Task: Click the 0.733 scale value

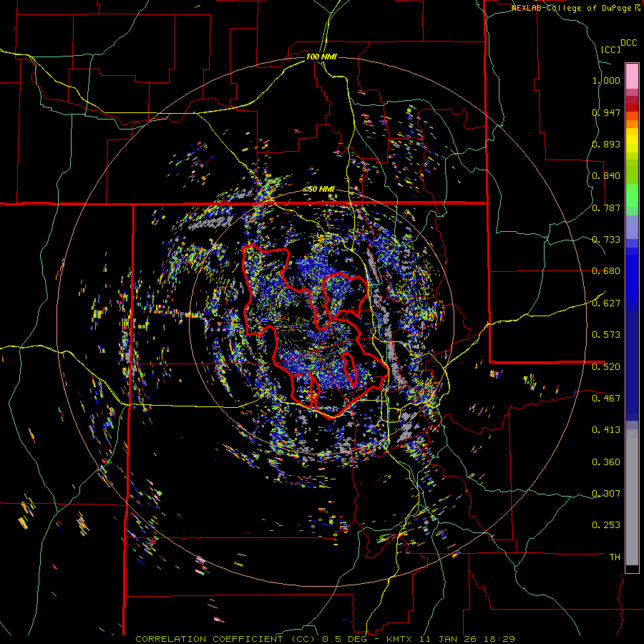Action: tap(606, 240)
